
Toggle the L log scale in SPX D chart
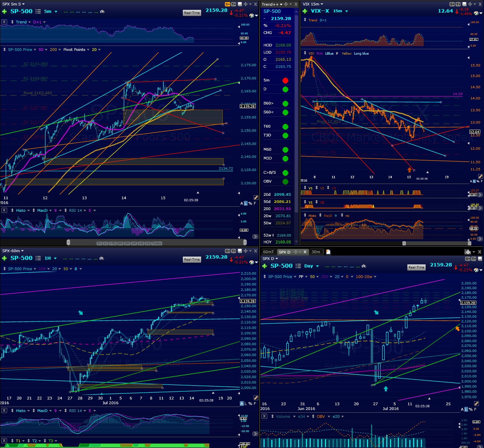click(466, 409)
